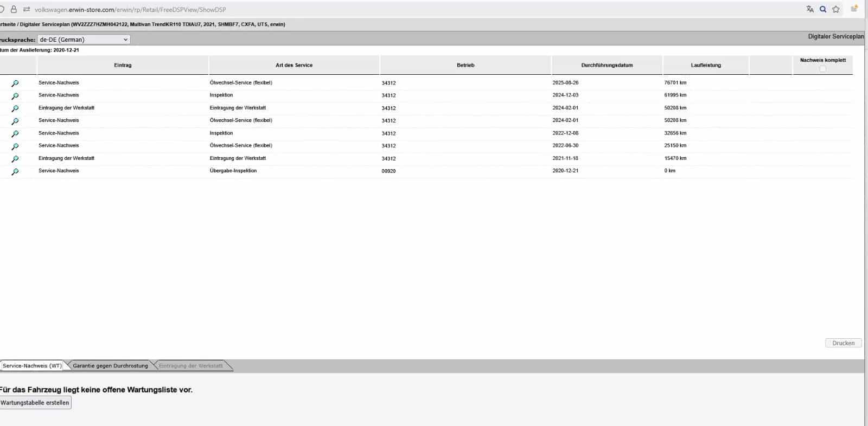
Task: Click the Eintrag column header
Action: point(123,65)
